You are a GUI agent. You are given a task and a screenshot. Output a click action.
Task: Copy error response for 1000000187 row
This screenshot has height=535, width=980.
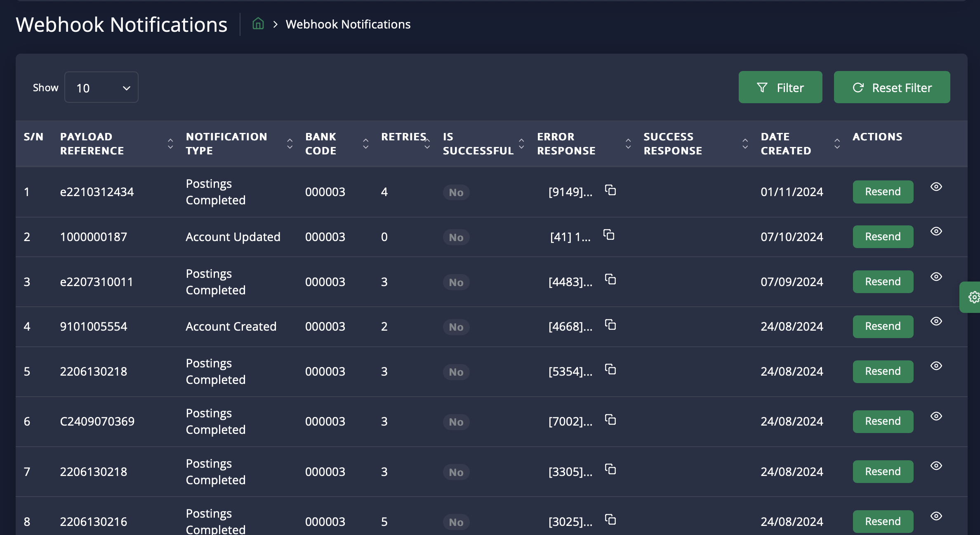609,235
